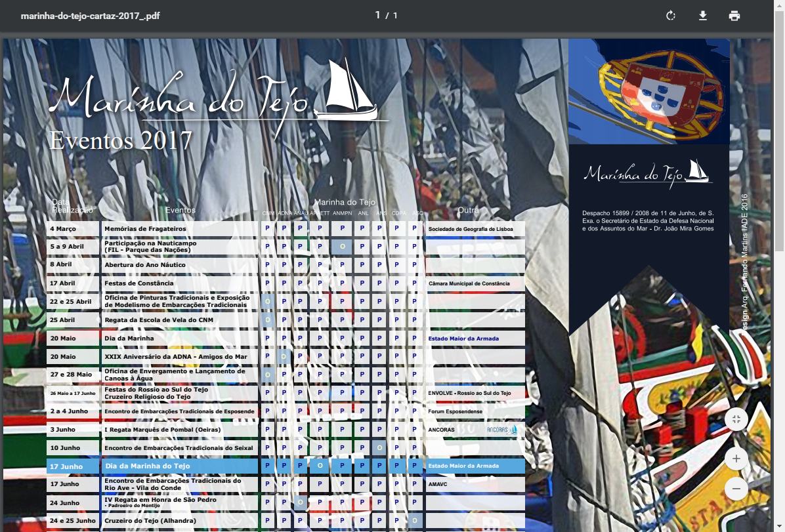This screenshot has height=532, width=785.
Task: Print the PDF document
Action: click(734, 16)
